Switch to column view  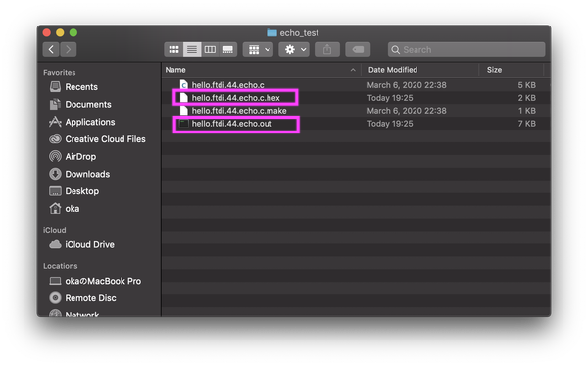pyautogui.click(x=210, y=49)
